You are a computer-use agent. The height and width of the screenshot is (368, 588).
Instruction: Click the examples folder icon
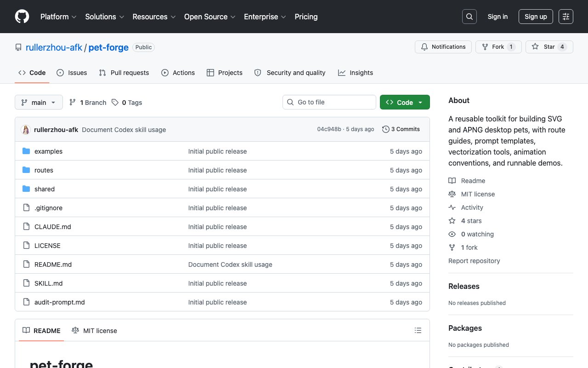[26, 151]
